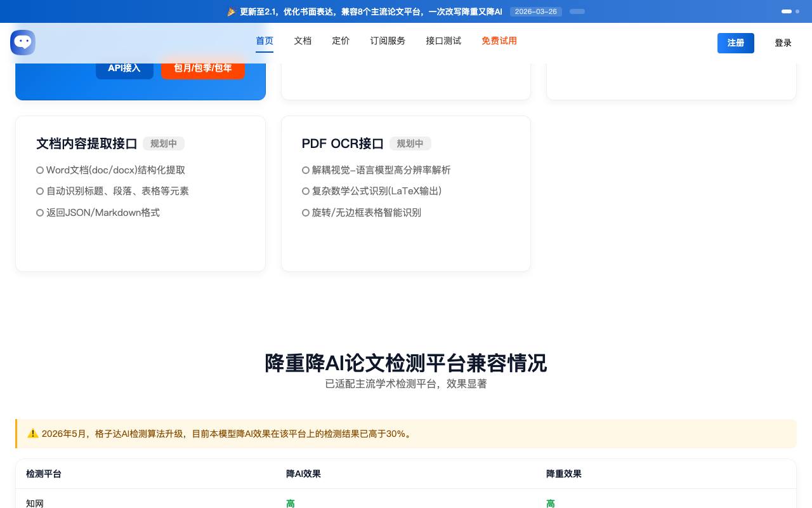This screenshot has height=508, width=812.
Task: Click the API接入 button
Action: pos(124,68)
